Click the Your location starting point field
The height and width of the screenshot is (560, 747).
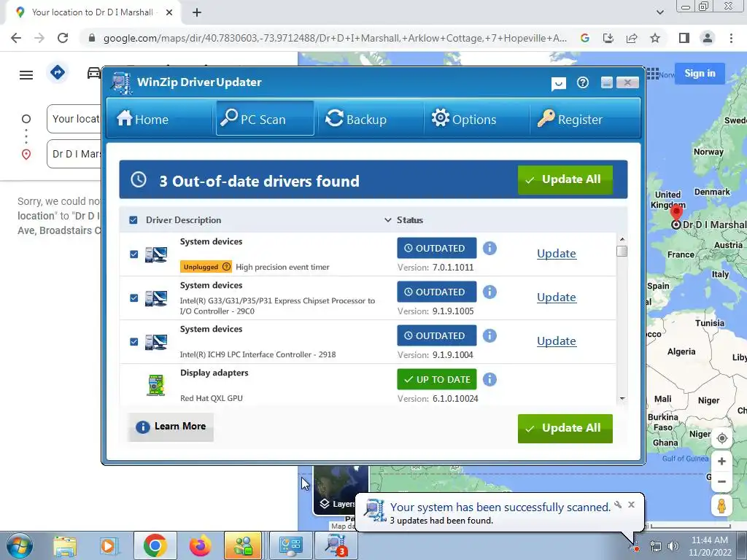pyautogui.click(x=74, y=119)
